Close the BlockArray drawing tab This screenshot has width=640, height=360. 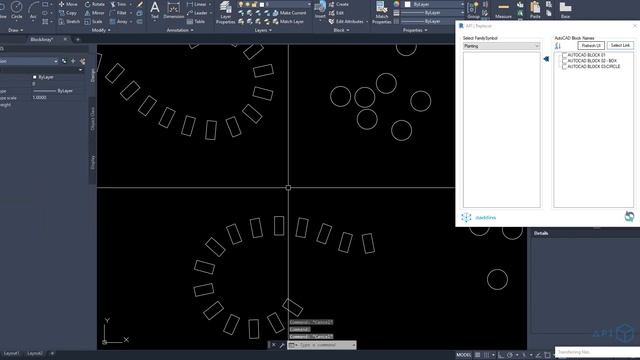coord(65,40)
